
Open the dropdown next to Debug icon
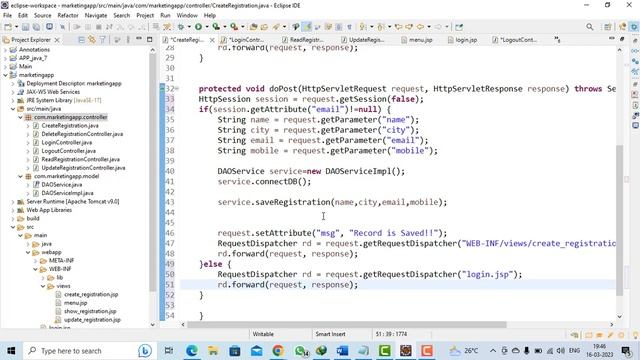click(x=189, y=27)
